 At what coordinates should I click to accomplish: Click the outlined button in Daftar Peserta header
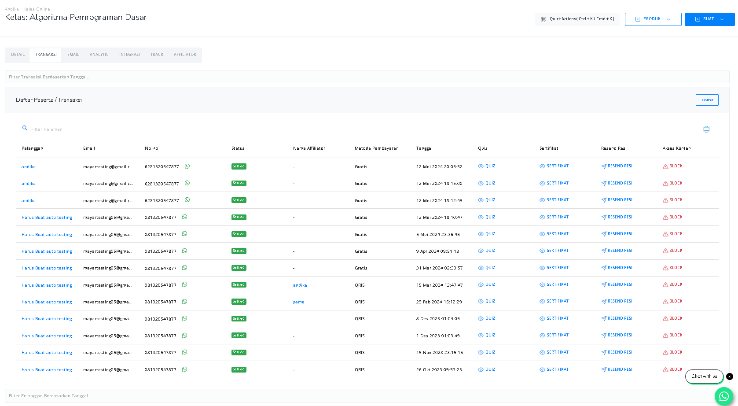pos(707,100)
